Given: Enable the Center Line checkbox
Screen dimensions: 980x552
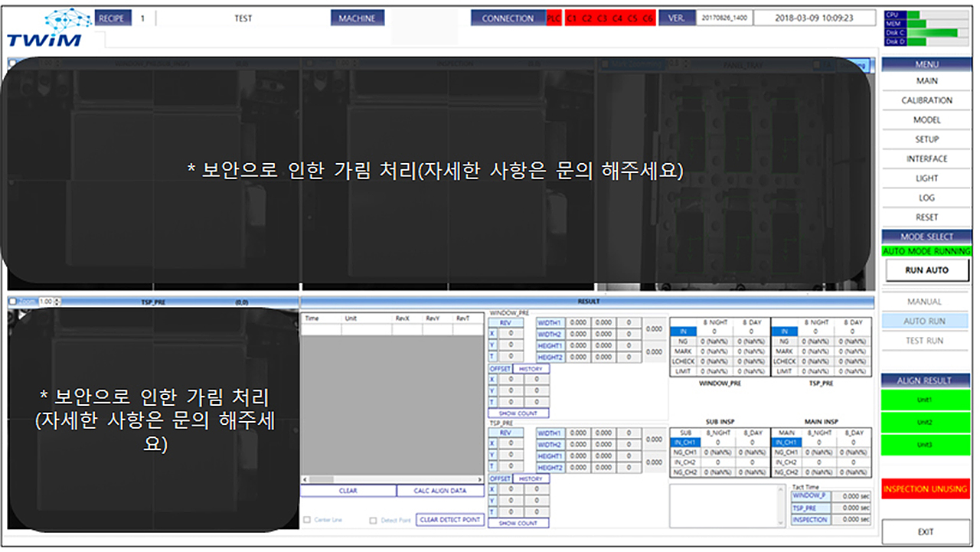Looking at the screenshot, I should coord(307,520).
